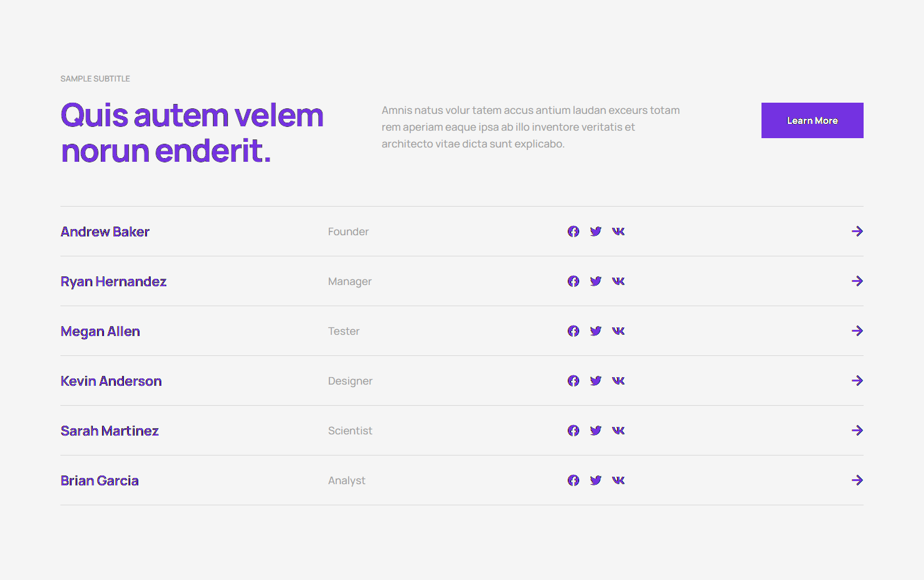924x580 pixels.
Task: Open Ryan Hernandez's VK icon
Action: tap(618, 281)
